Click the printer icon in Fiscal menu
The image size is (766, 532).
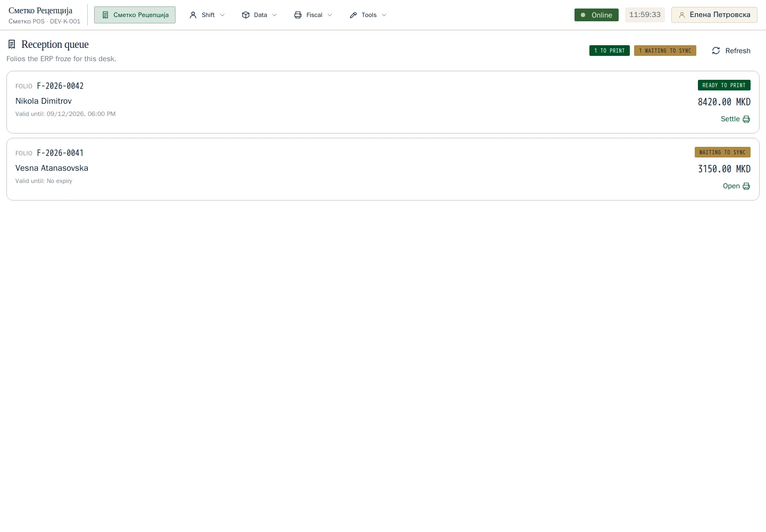[298, 15]
